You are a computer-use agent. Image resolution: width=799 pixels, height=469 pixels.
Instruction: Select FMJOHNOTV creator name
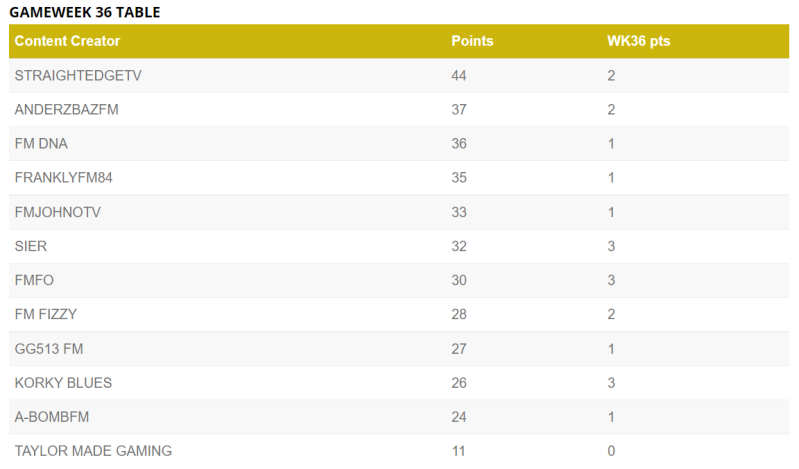[58, 212]
